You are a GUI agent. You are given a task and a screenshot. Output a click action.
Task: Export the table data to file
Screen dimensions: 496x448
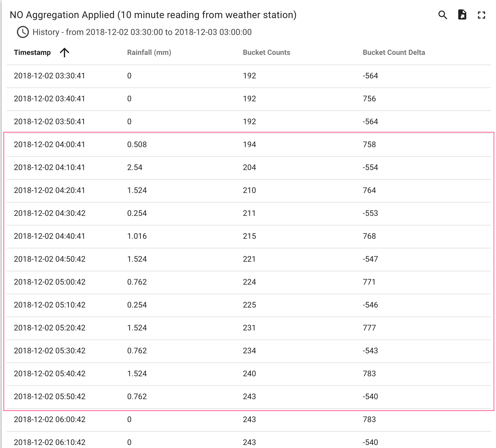[x=462, y=14]
